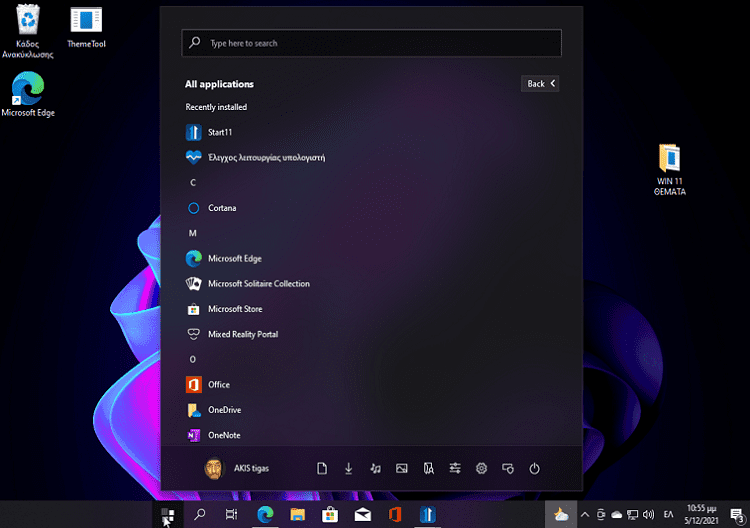Screen dimensions: 750x528
Task: Open the weather widget on the taskbar
Action: tap(561, 515)
